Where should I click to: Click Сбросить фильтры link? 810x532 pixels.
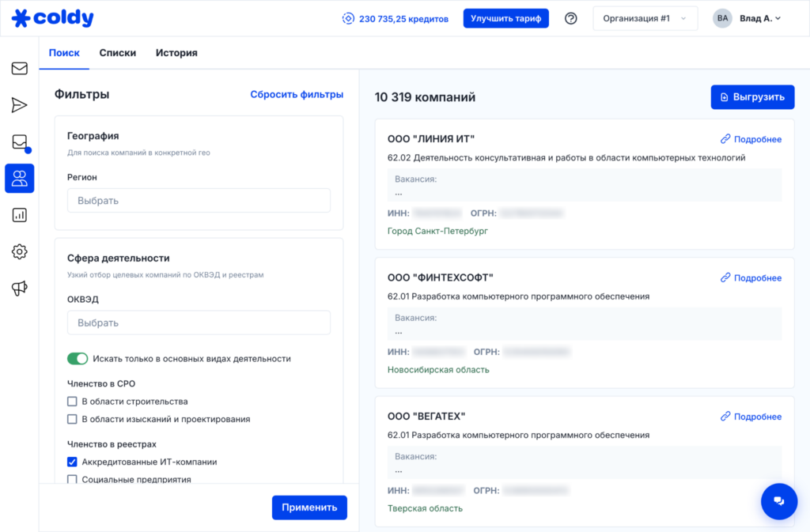[x=297, y=94]
